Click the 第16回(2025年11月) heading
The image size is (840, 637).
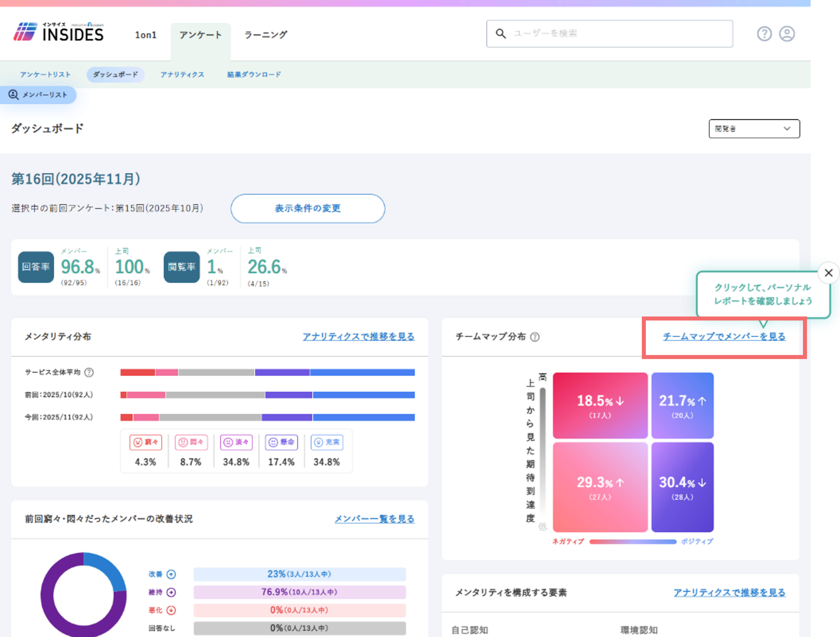76,179
